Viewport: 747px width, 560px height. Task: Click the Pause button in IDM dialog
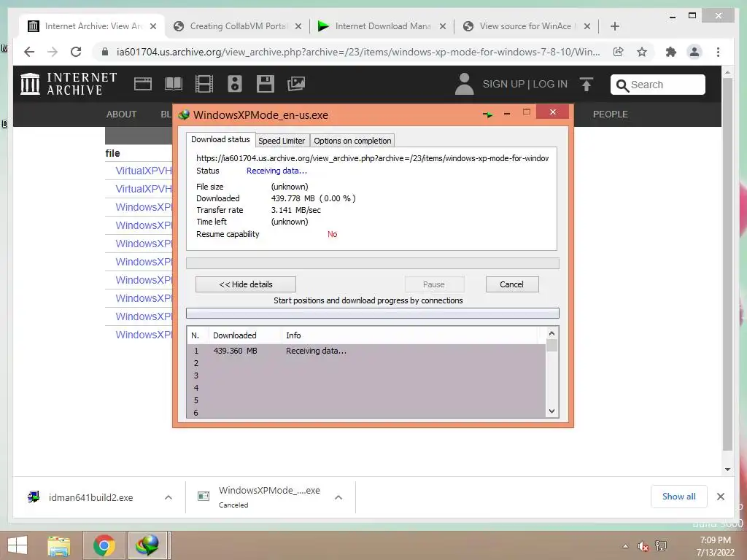tap(434, 284)
